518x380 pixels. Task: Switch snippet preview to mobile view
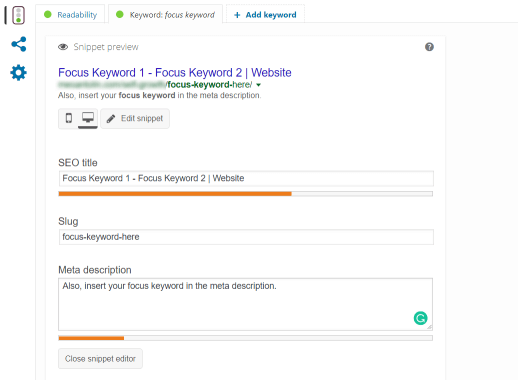[x=69, y=118]
